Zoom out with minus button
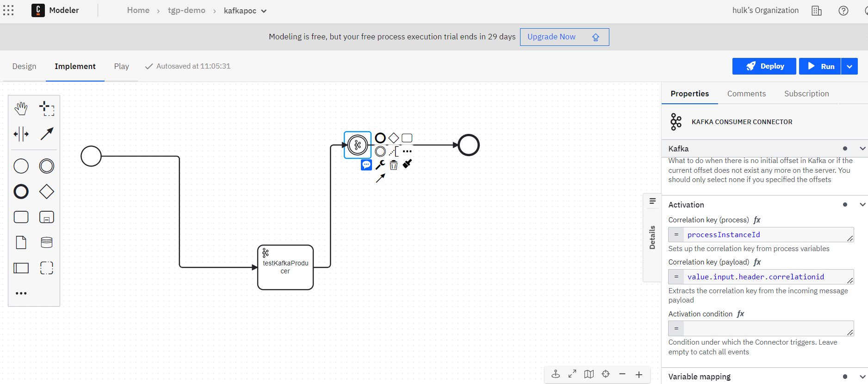 (622, 374)
